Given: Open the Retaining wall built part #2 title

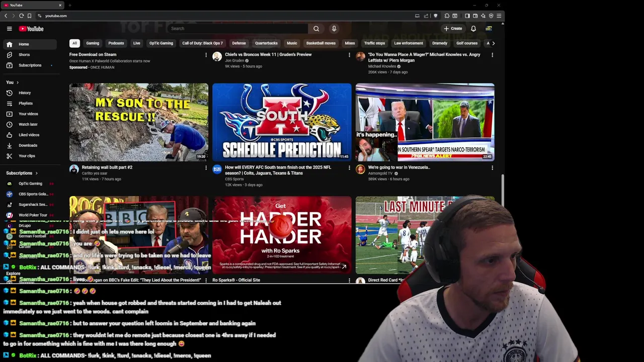Looking at the screenshot, I should click(107, 167).
